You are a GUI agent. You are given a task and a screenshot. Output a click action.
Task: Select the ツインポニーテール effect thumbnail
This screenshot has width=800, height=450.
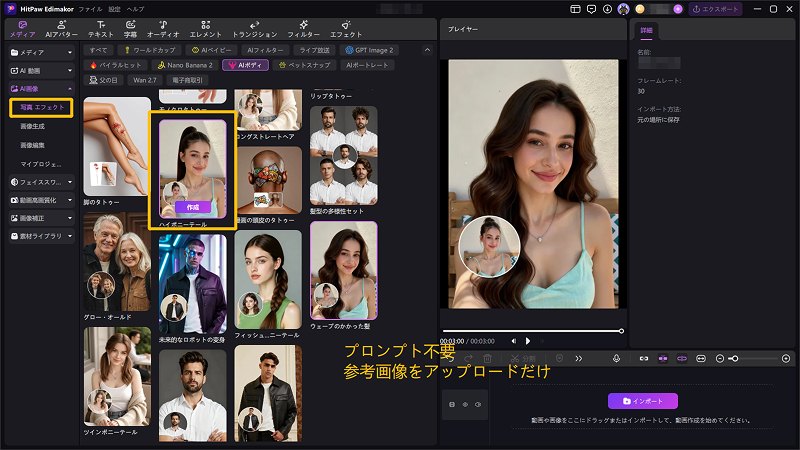(x=117, y=377)
